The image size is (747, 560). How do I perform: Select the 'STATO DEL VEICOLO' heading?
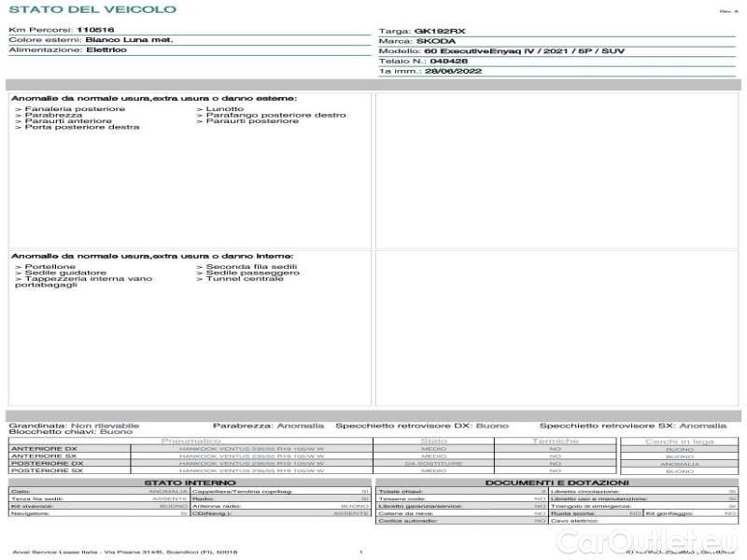click(x=92, y=9)
